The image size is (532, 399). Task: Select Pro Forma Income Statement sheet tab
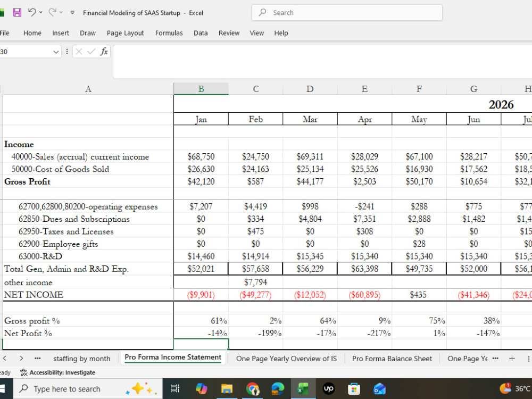tap(173, 358)
